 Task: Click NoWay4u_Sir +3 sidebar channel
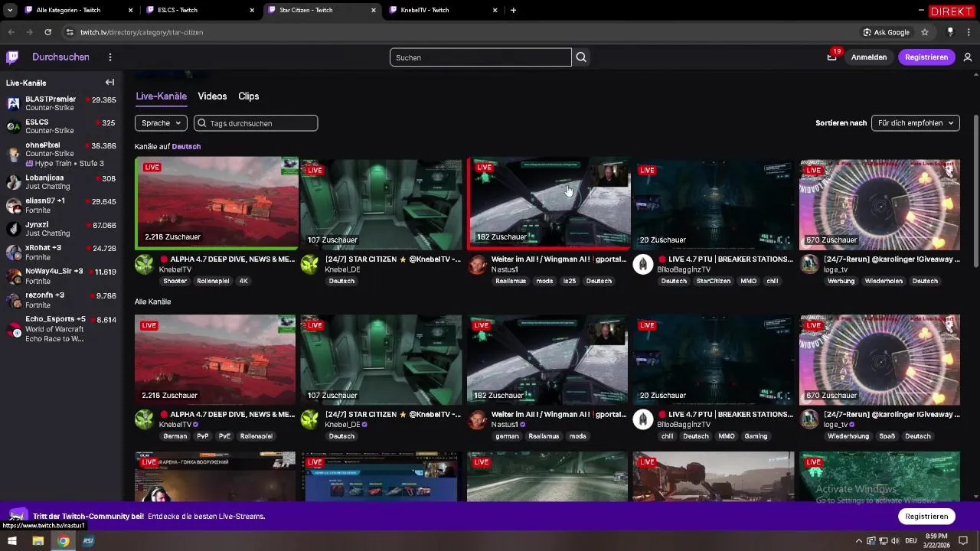[x=61, y=275]
